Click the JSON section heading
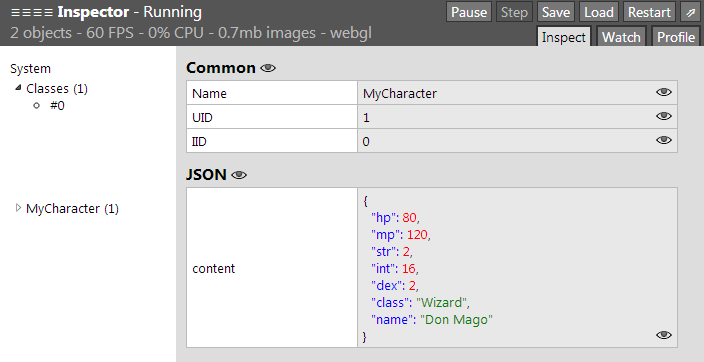This screenshot has height=362, width=704. coord(206,175)
